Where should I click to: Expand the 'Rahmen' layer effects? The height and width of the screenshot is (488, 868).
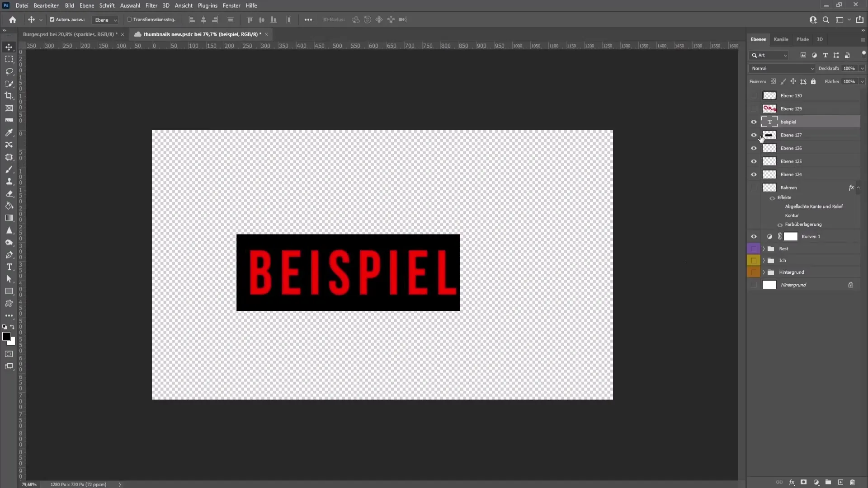click(x=859, y=187)
